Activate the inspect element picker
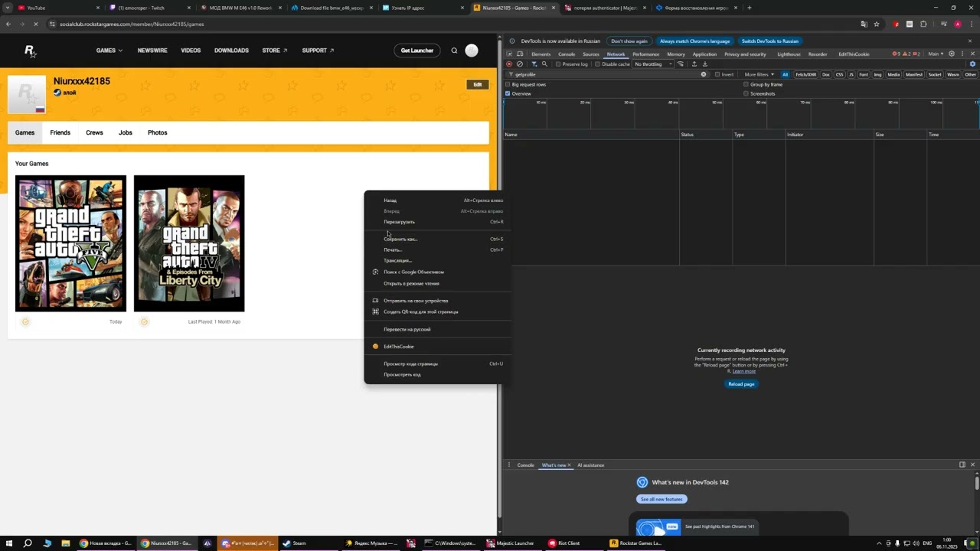Screen dimensions: 980x551 [x=509, y=54]
